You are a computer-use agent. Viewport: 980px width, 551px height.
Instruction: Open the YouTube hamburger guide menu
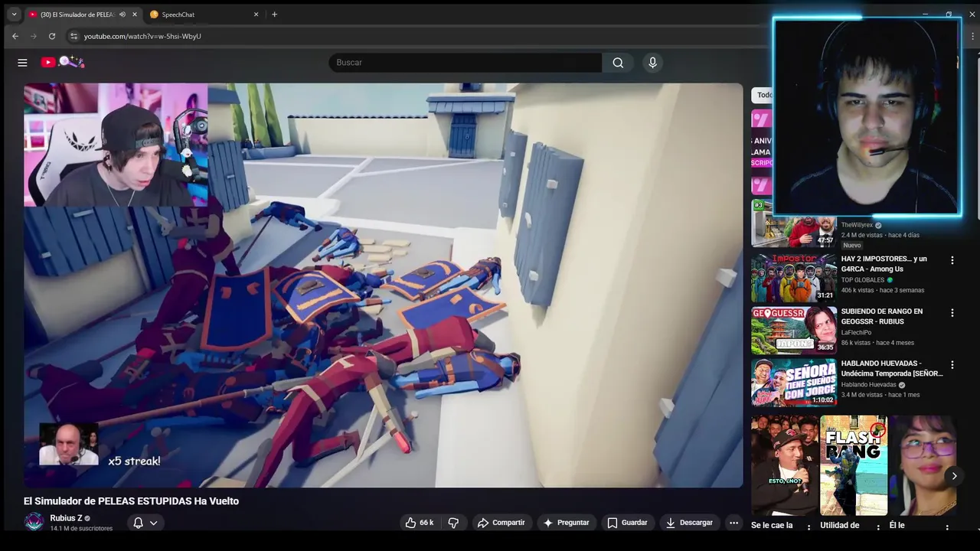point(22,63)
